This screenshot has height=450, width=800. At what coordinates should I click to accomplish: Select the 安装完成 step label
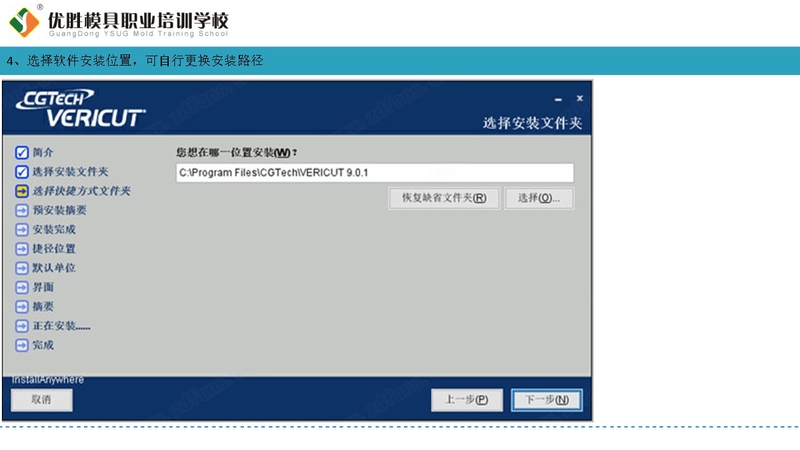54,230
